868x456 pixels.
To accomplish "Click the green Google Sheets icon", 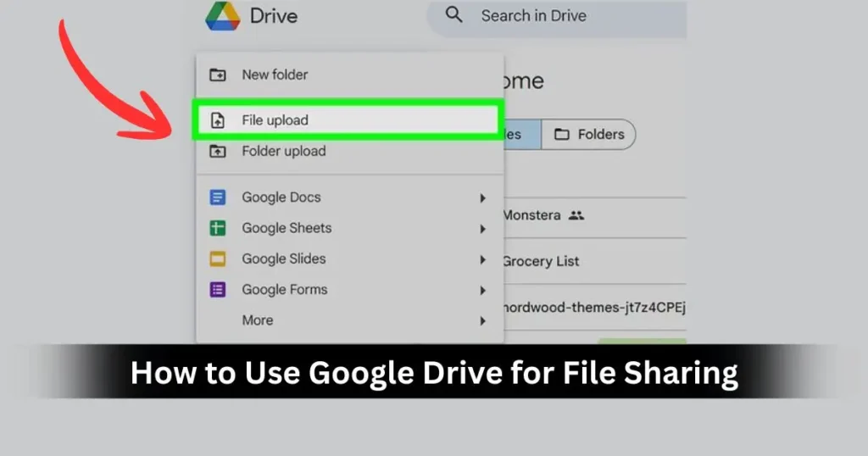I will tap(218, 228).
